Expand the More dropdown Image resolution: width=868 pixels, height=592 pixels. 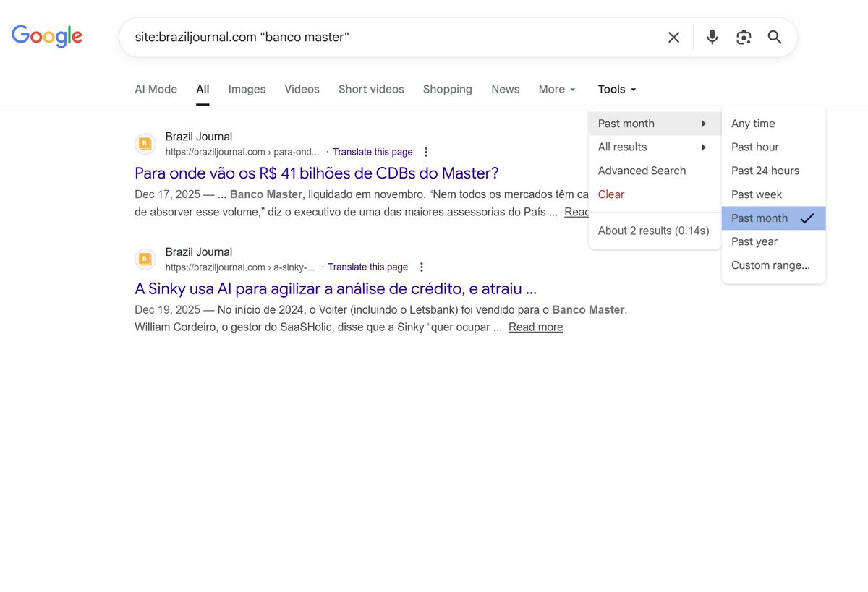(x=557, y=89)
